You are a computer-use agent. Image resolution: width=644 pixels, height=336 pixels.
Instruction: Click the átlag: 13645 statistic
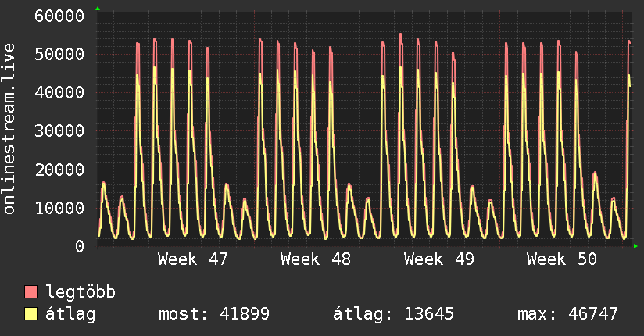393,314
